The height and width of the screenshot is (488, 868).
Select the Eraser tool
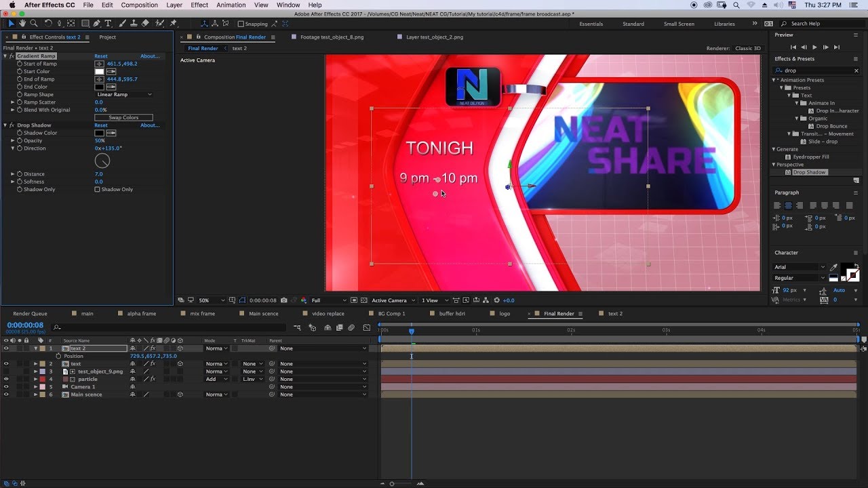[145, 24]
